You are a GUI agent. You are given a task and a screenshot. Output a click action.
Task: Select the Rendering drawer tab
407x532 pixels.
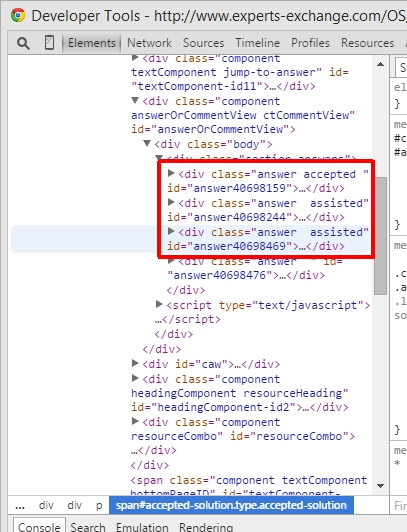(206, 527)
